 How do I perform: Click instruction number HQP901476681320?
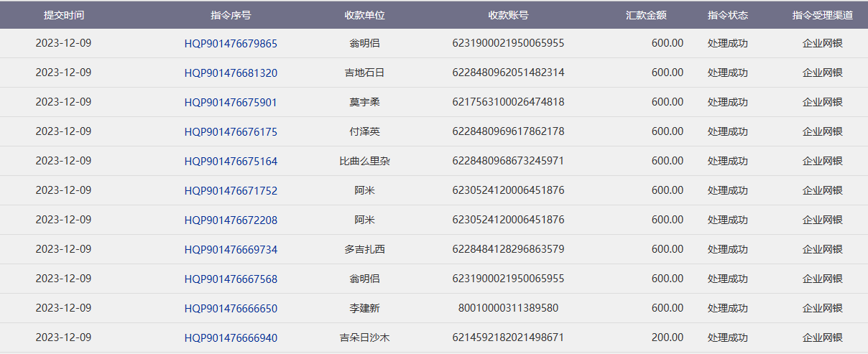(231, 73)
